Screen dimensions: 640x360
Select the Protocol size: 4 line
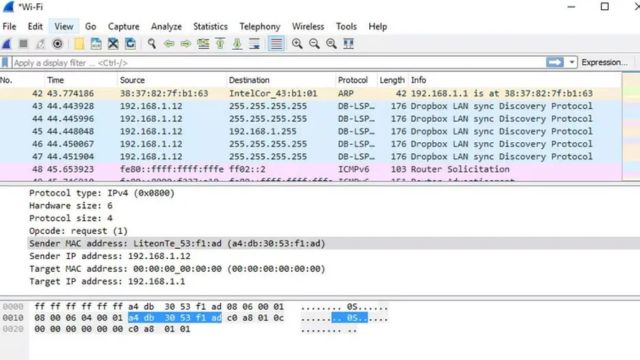tap(71, 218)
